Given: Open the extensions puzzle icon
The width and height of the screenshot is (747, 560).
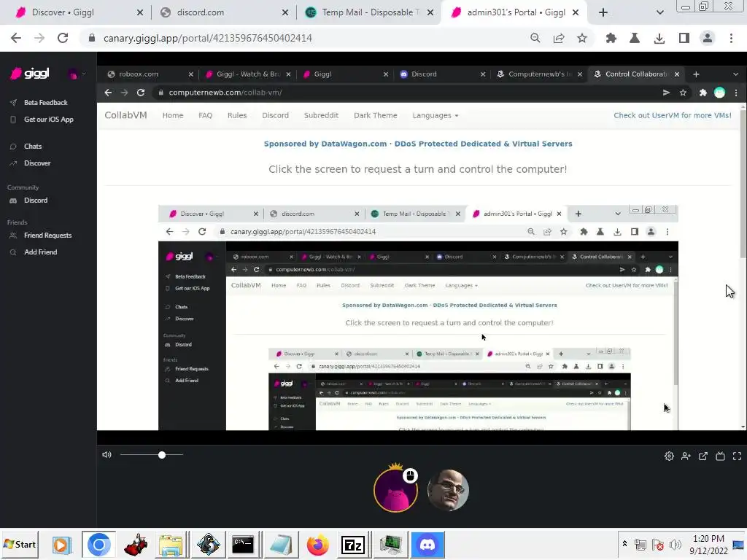Looking at the screenshot, I should click(x=611, y=38).
